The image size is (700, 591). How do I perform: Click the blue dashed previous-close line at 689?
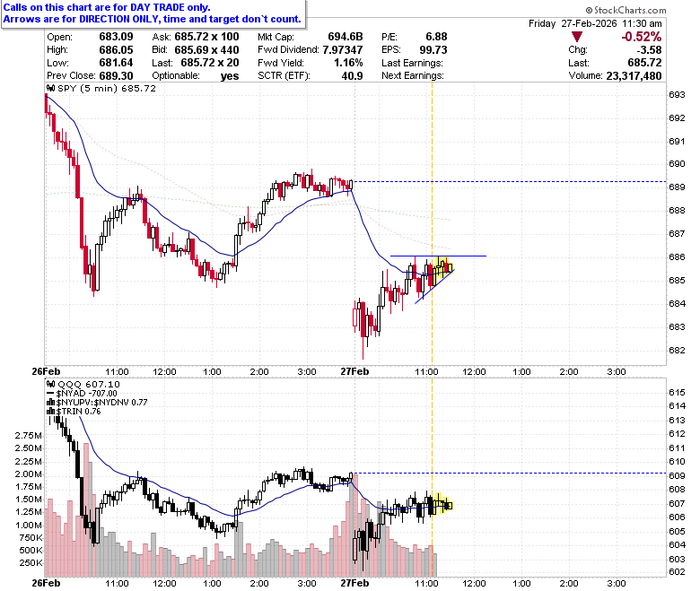point(510,181)
